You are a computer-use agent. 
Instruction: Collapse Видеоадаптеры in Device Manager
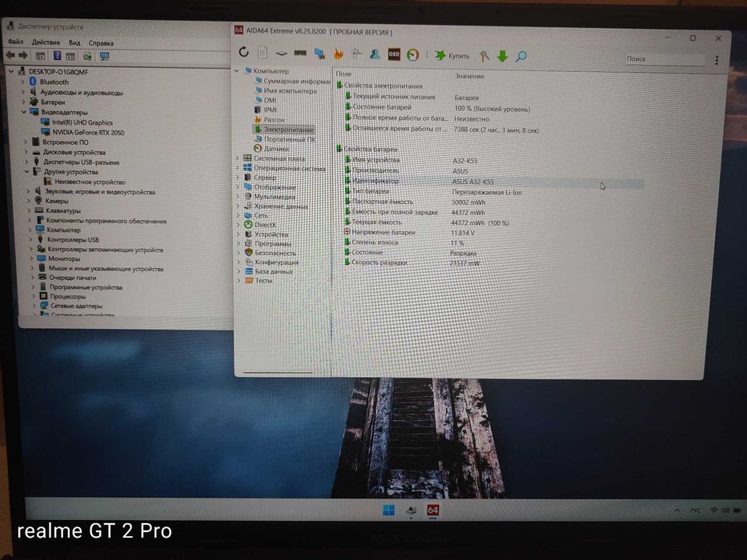[x=23, y=112]
